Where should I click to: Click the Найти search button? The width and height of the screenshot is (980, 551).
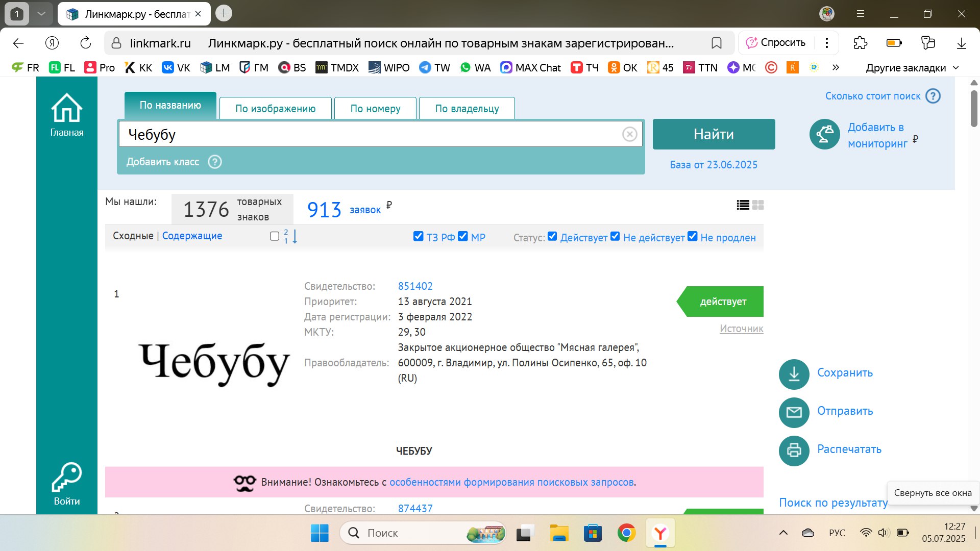(714, 134)
